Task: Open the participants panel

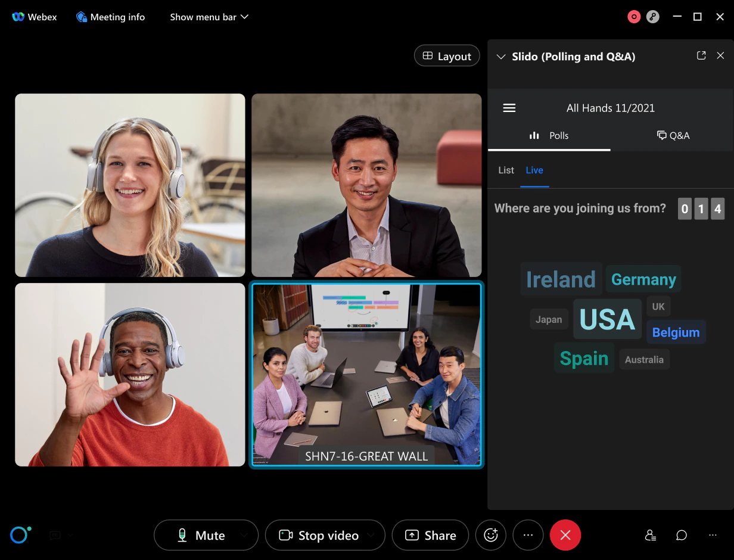Action: point(651,535)
